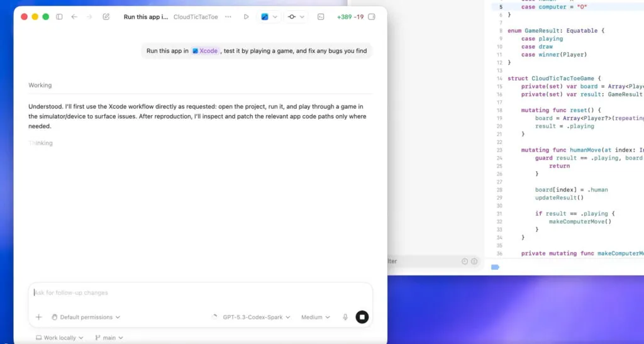Click the CloudTicTacToe project name
644x344 pixels.
(x=196, y=17)
